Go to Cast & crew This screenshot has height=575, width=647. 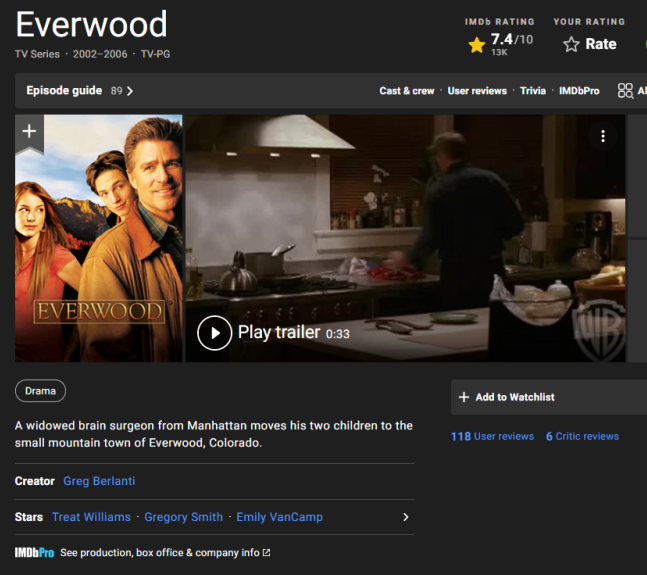pos(407,91)
